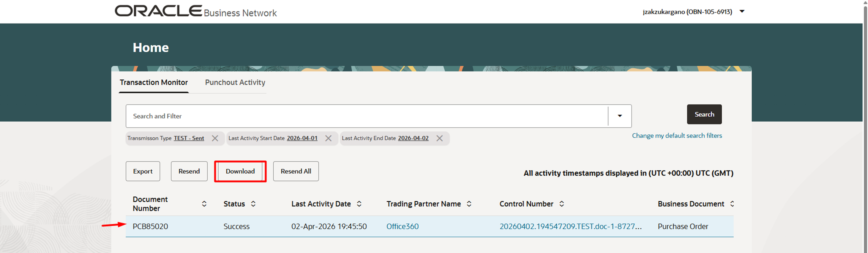Click the Success status cell
Viewport: 868px width, 253px height.
(237, 226)
